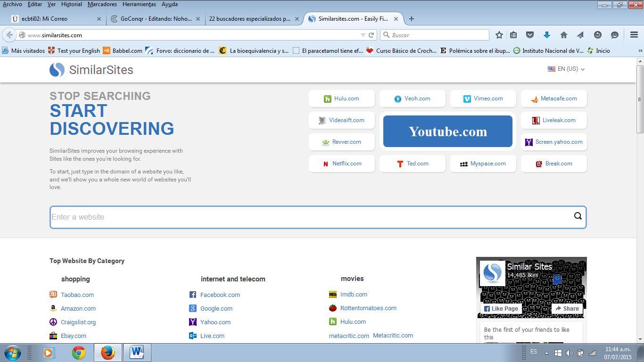Open Google Chrome from the taskbar
The image size is (644, 362).
(79, 353)
